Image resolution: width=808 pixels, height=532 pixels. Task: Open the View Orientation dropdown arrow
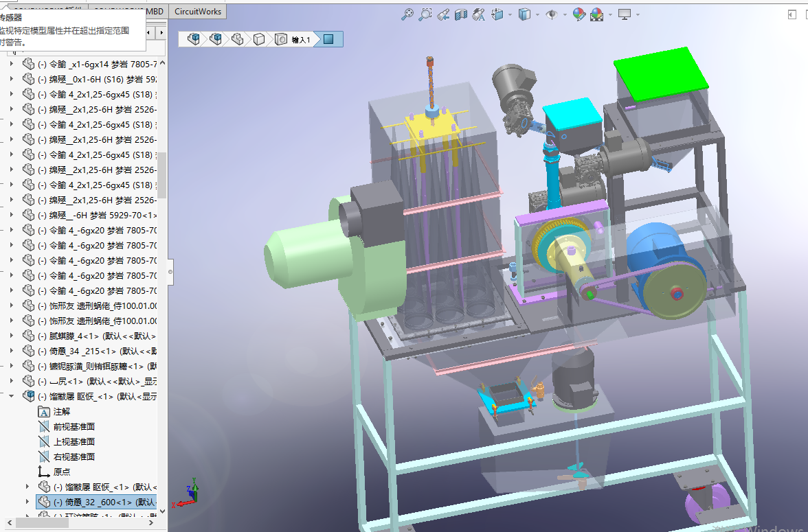coord(510,14)
